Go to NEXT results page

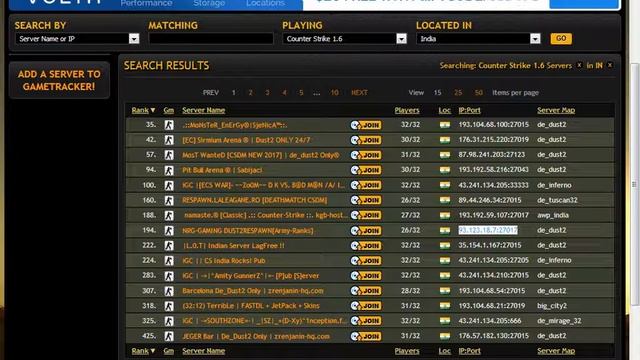click(359, 93)
